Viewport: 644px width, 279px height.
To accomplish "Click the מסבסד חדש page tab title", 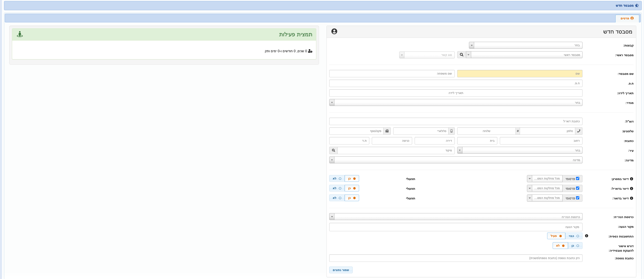I will click(625, 5).
